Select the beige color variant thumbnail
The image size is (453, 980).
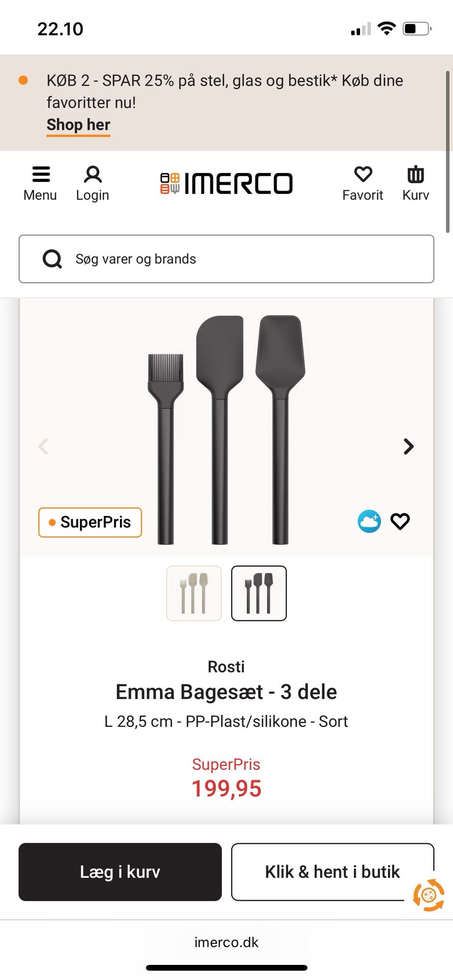pyautogui.click(x=194, y=593)
